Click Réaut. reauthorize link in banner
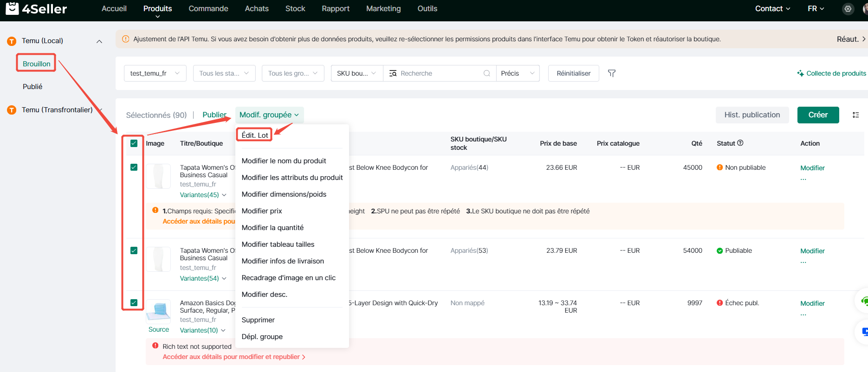The width and height of the screenshot is (868, 372). [x=851, y=39]
